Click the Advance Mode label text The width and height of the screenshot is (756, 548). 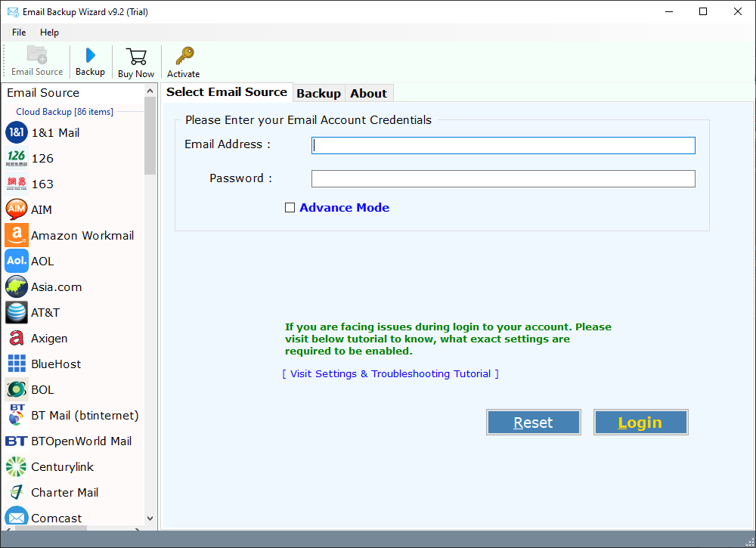tap(344, 208)
